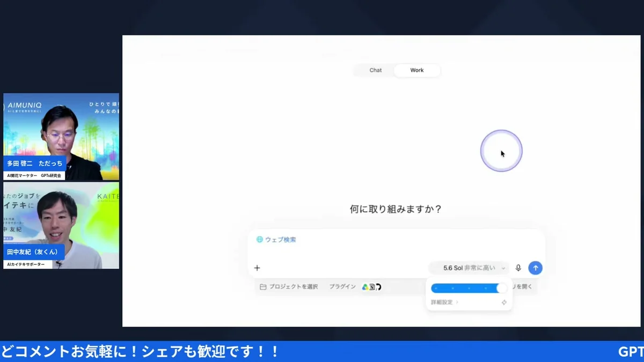Click the globe icon beside ウェブ検索
Viewport: 644px width, 362px height.
click(260, 240)
